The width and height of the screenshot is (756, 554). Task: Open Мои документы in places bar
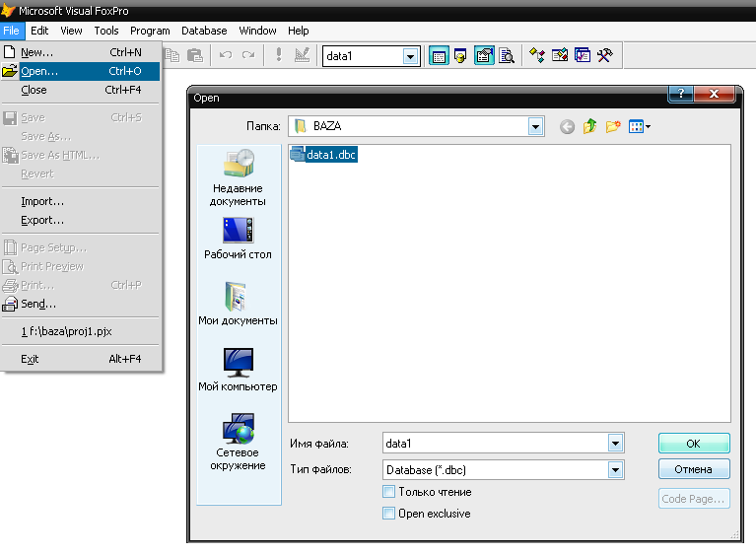click(238, 304)
